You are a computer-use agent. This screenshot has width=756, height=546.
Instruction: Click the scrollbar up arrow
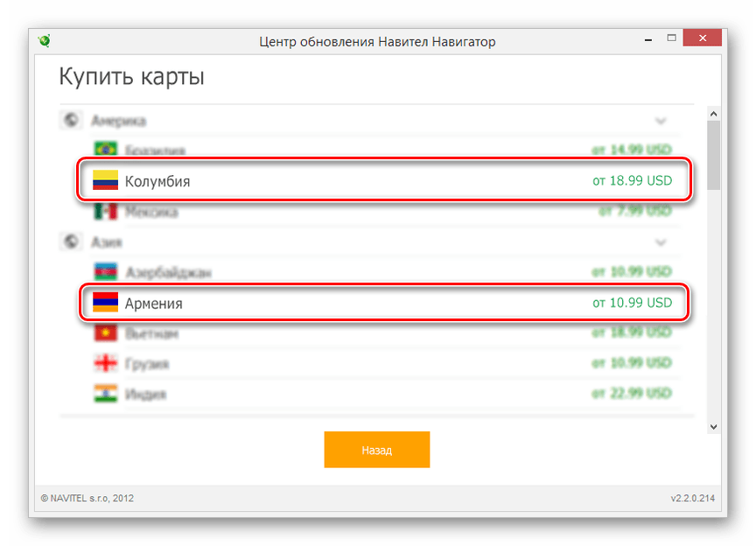click(x=714, y=114)
